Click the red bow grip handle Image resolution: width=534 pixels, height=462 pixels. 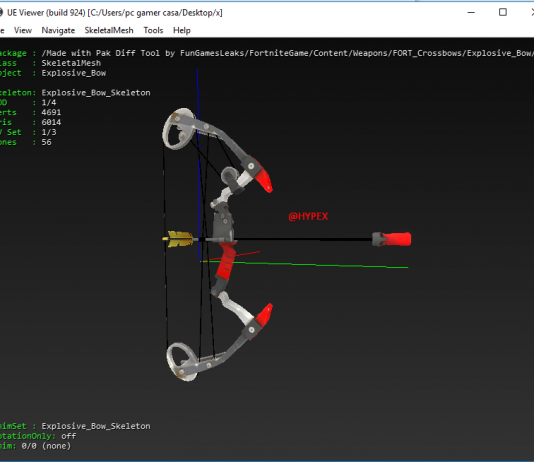[226, 260]
